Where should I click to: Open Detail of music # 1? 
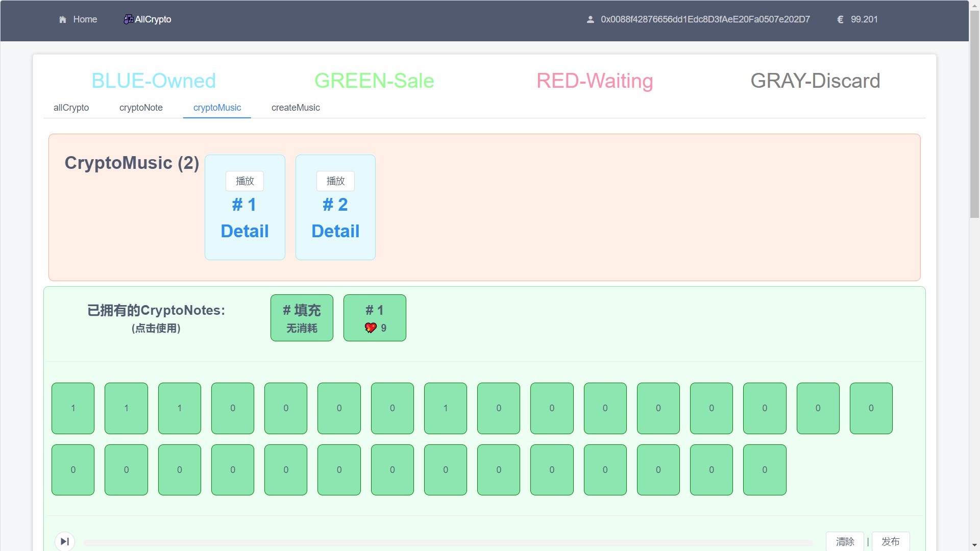[244, 231]
